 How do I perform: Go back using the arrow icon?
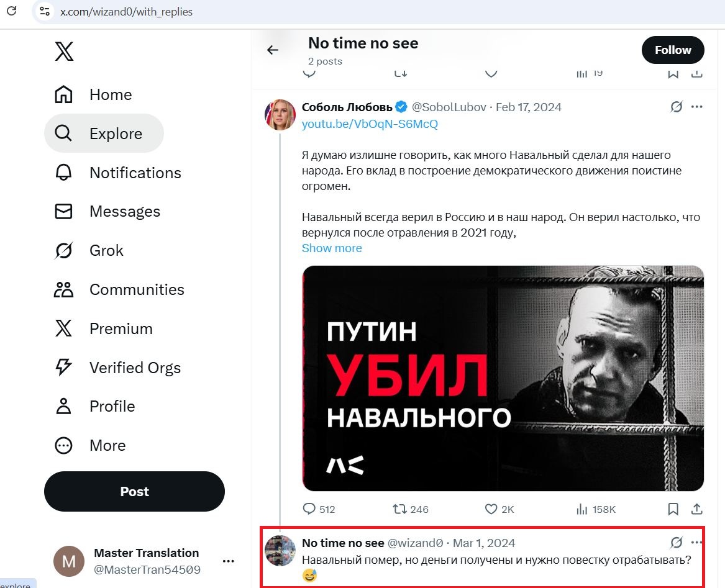click(x=273, y=50)
